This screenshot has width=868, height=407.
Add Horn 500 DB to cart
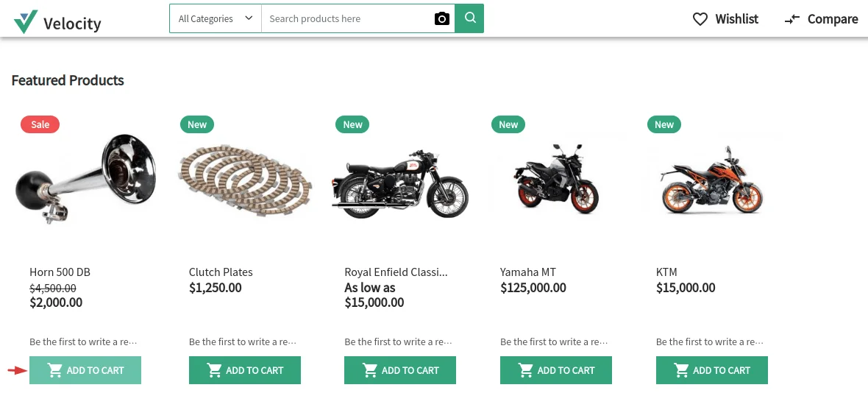point(85,370)
